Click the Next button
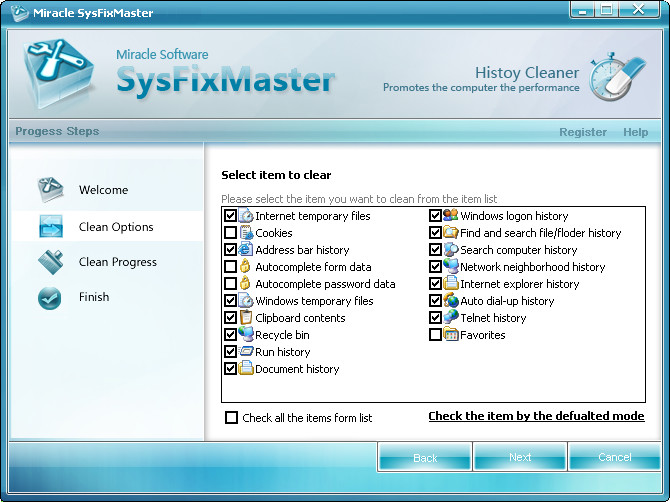The height and width of the screenshot is (502, 670). coord(520,457)
